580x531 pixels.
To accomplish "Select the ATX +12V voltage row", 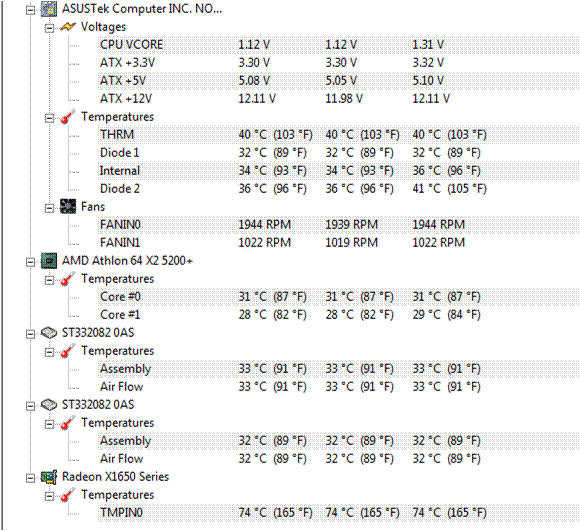I will tap(338, 99).
